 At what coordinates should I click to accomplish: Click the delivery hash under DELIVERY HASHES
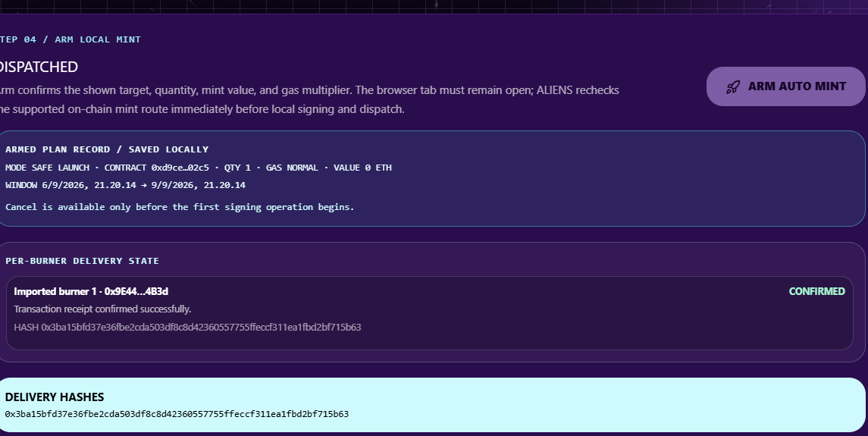[177, 414]
